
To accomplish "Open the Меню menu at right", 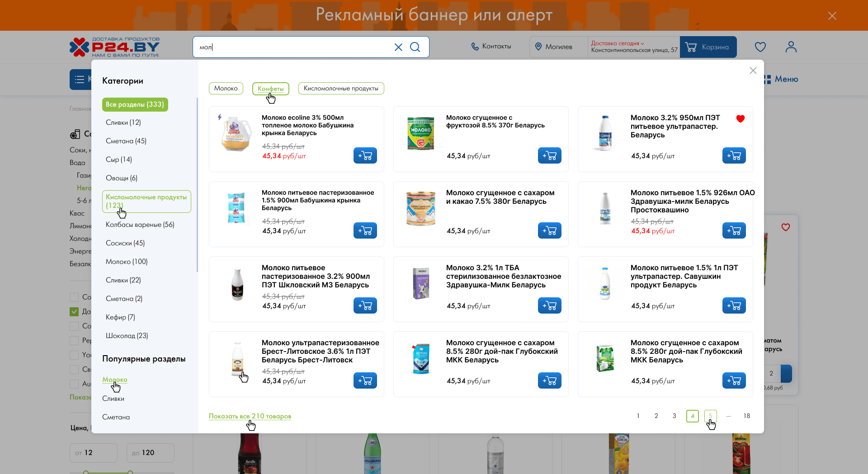I will (x=781, y=80).
